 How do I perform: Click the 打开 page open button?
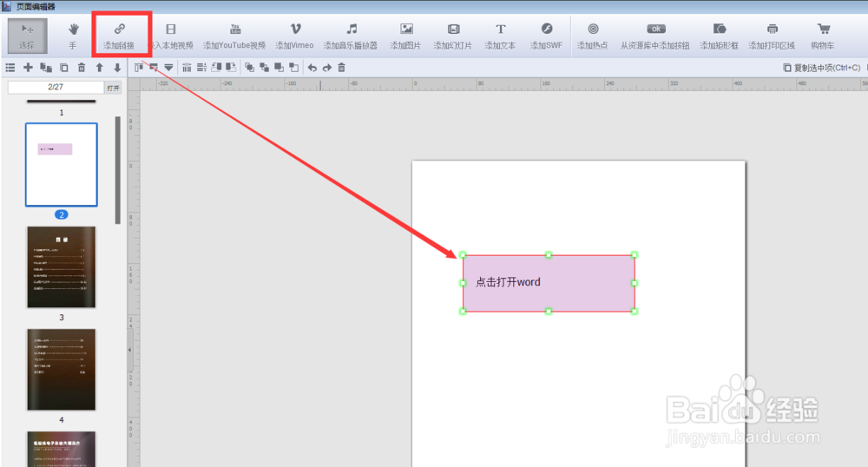point(113,88)
